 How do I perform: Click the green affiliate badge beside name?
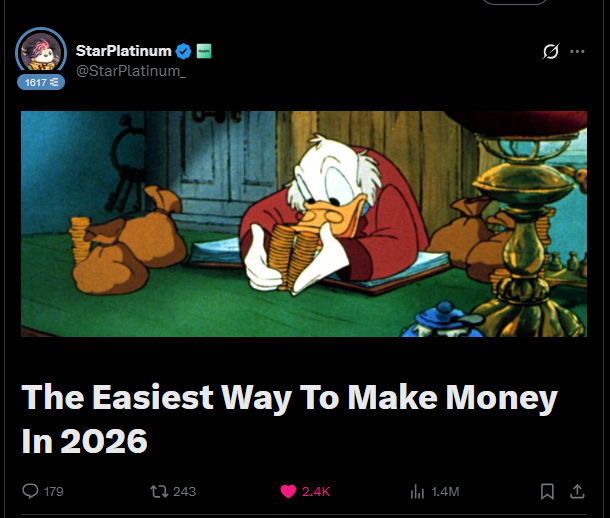[x=204, y=51]
